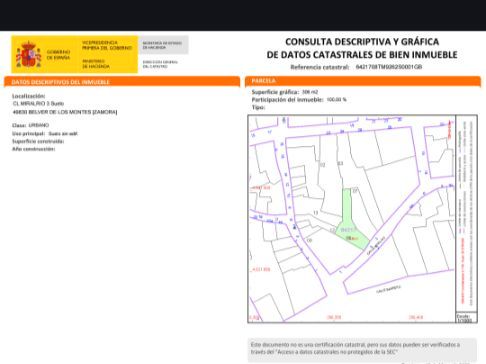Select the orange Parcela section header
486x364 pixels.
coord(363,81)
